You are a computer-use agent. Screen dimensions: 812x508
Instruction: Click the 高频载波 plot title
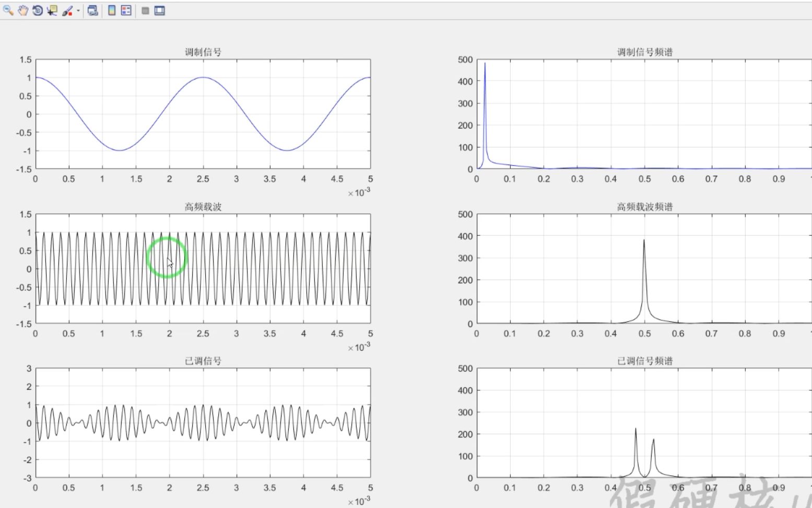point(203,206)
